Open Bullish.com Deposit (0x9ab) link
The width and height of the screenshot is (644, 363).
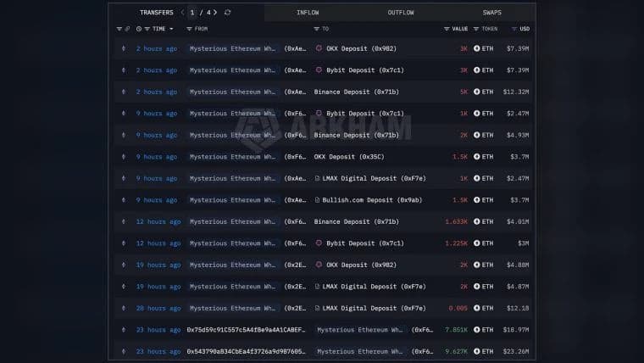pos(372,200)
